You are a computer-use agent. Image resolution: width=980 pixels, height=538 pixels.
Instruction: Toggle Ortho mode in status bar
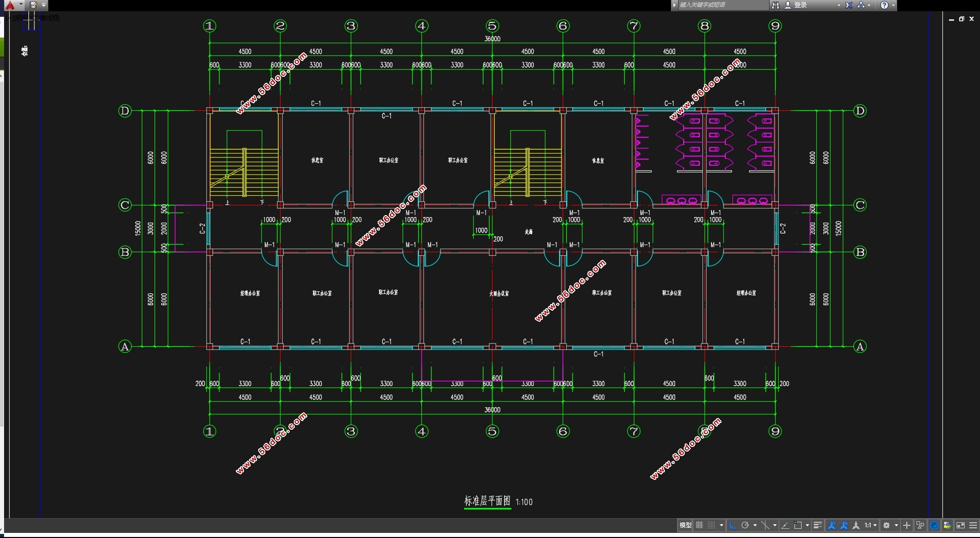coord(732,525)
